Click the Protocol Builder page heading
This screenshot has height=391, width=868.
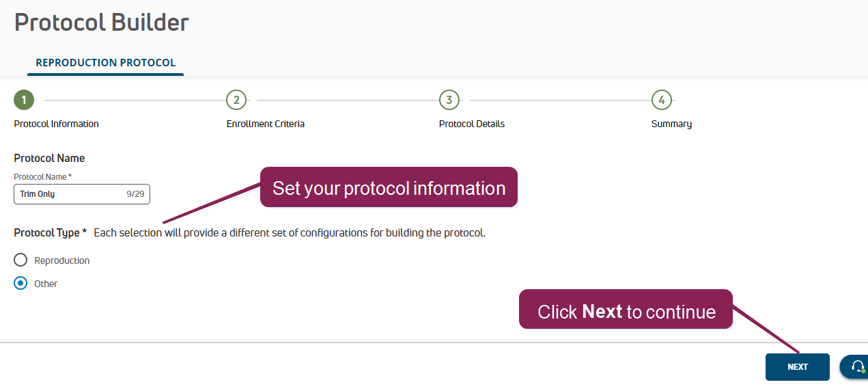[101, 23]
